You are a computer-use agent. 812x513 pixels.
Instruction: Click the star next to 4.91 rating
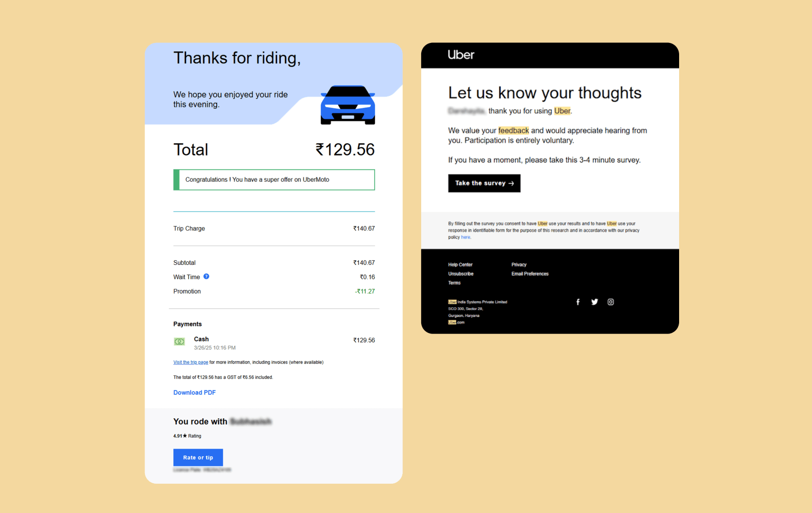coord(185,436)
